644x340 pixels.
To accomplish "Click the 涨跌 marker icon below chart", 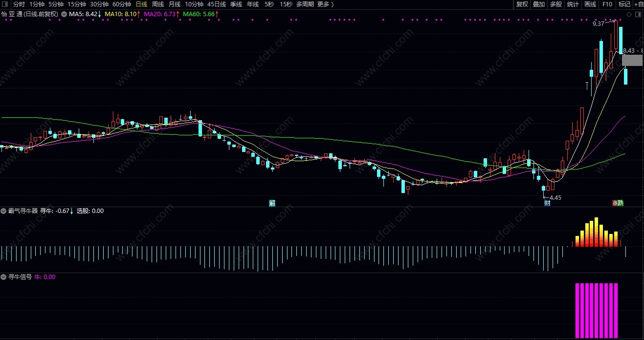I will click(x=618, y=203).
